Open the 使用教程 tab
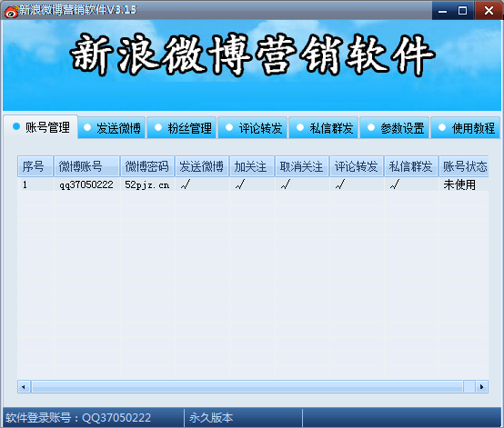 (466, 128)
